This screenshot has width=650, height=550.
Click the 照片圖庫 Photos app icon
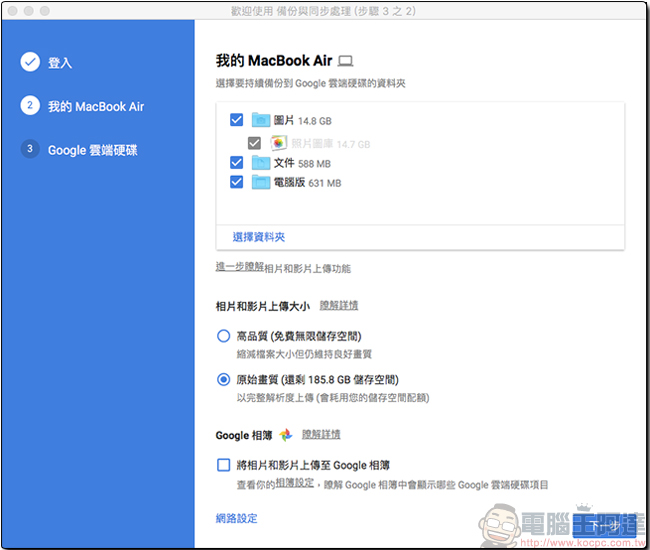click(x=279, y=143)
